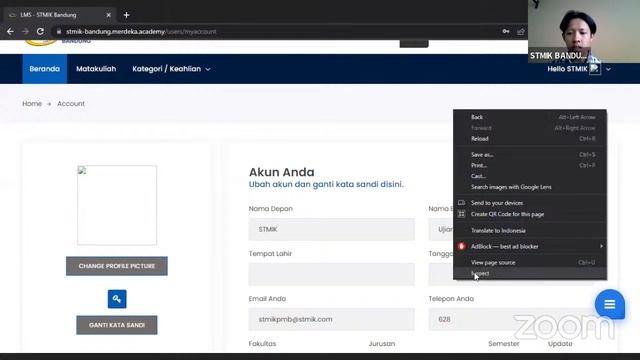Reload the page with the refresh icon
The width and height of the screenshot is (640, 360).
(40, 31)
